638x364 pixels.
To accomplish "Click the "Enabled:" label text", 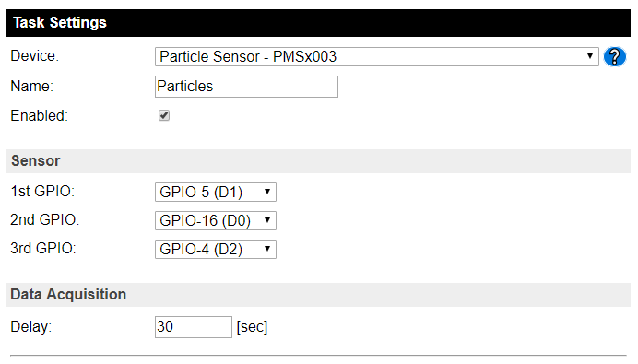I will click(39, 115).
